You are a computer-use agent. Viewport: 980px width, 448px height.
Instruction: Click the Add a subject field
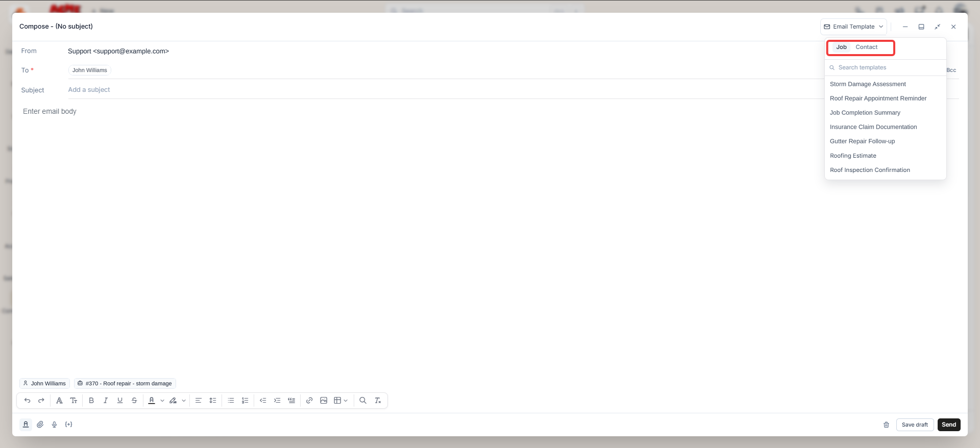click(x=513, y=90)
